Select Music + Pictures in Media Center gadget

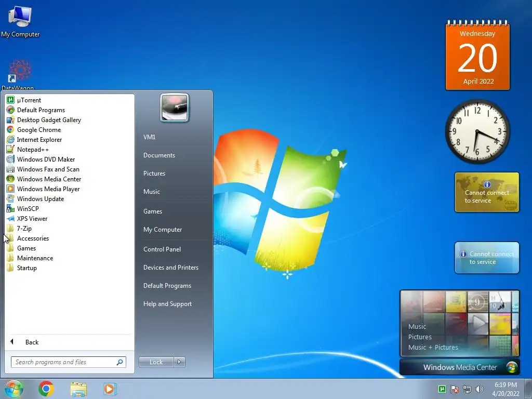coord(433,348)
